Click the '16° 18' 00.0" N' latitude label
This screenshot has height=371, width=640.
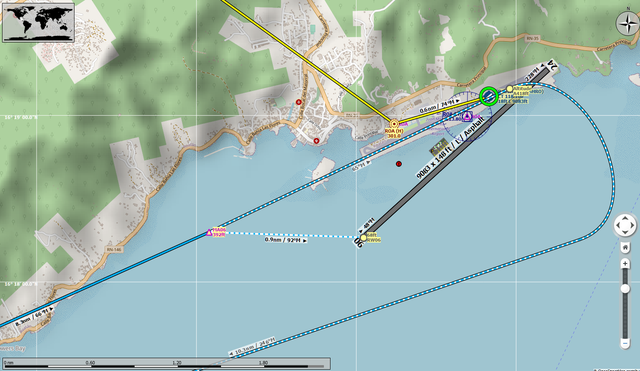tap(20, 284)
